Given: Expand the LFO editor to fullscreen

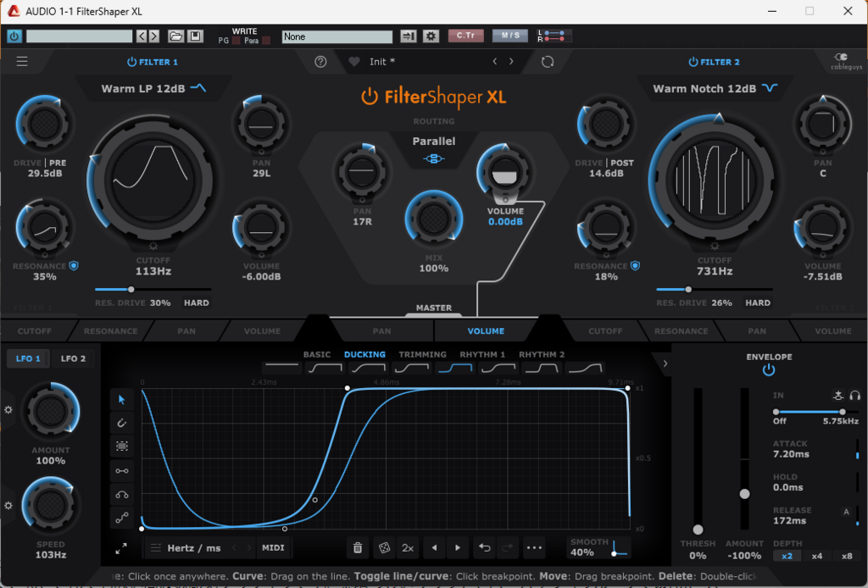Looking at the screenshot, I should [x=121, y=548].
